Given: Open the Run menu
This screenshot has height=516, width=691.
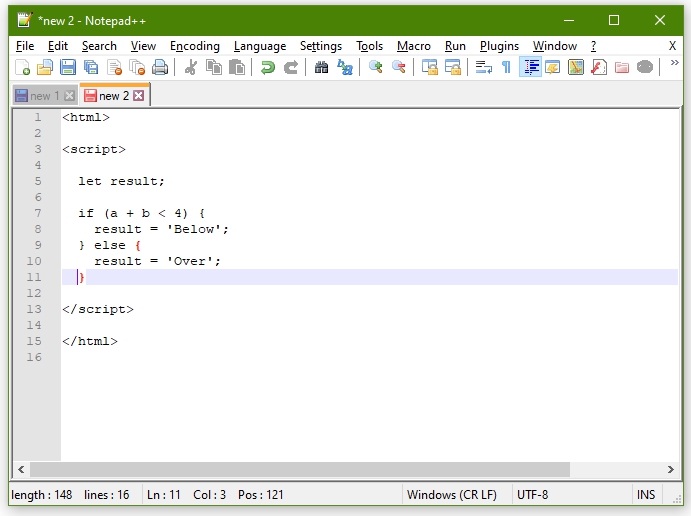Looking at the screenshot, I should click(x=455, y=46).
